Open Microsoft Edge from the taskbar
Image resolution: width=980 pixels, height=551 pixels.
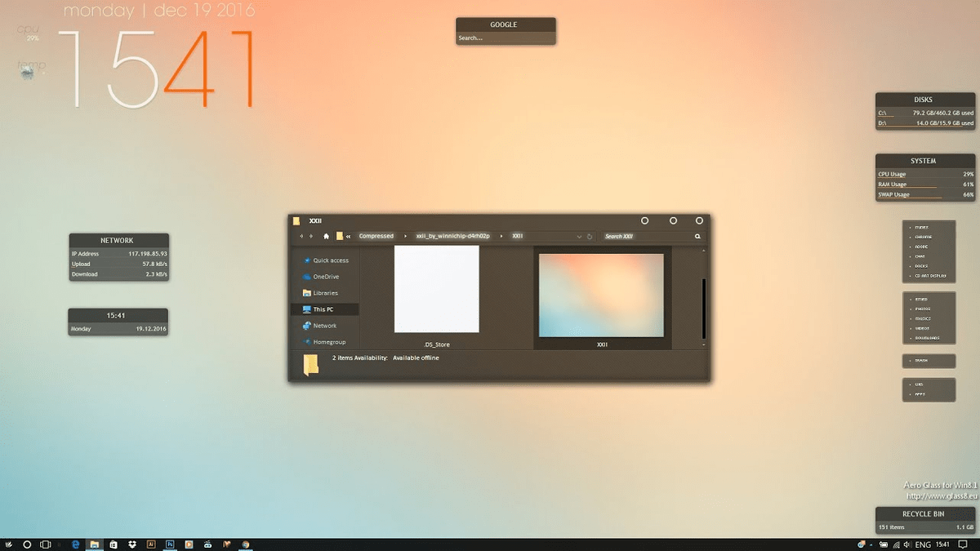[76, 544]
